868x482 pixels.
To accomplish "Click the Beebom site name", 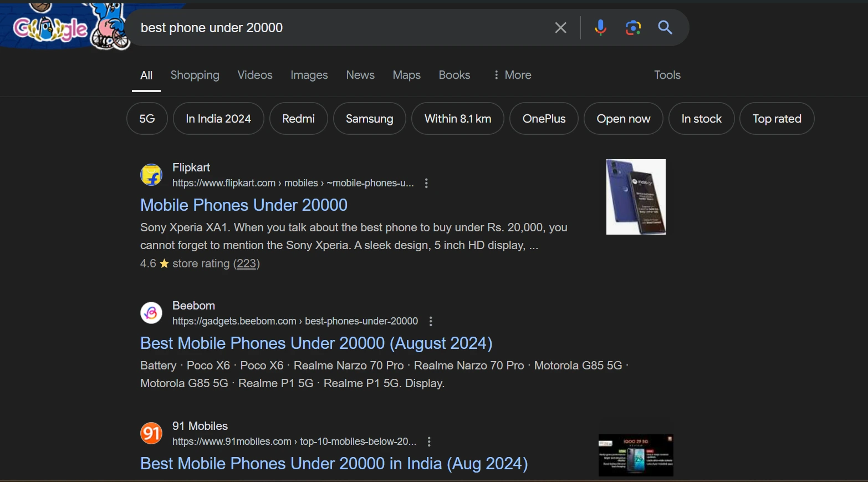I will coord(193,306).
